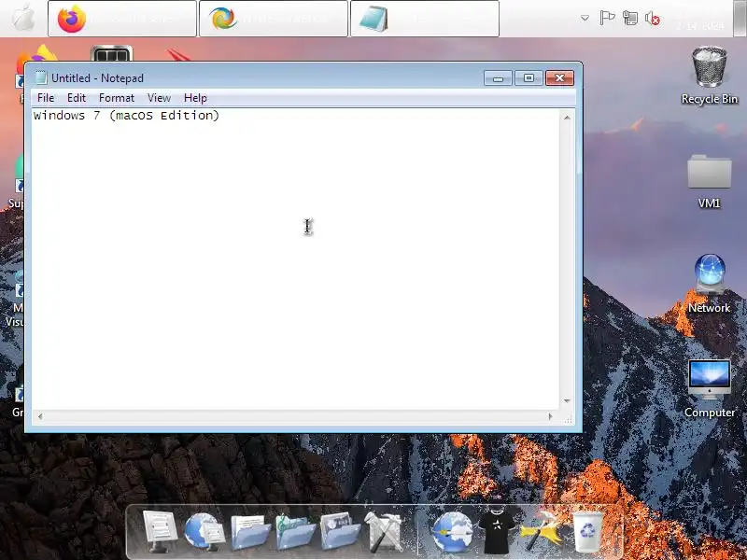Viewport: 747px width, 560px height.
Task: Open the recycle bin in dock
Action: (x=588, y=531)
